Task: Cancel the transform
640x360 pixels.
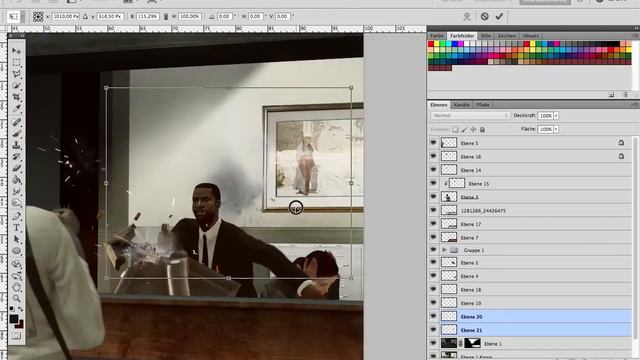Action: pyautogui.click(x=484, y=16)
